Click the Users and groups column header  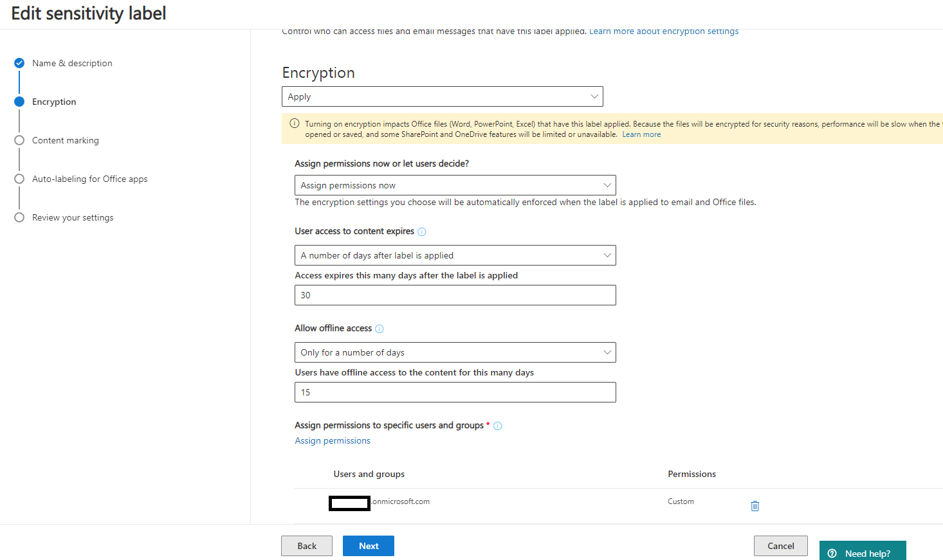pos(369,474)
